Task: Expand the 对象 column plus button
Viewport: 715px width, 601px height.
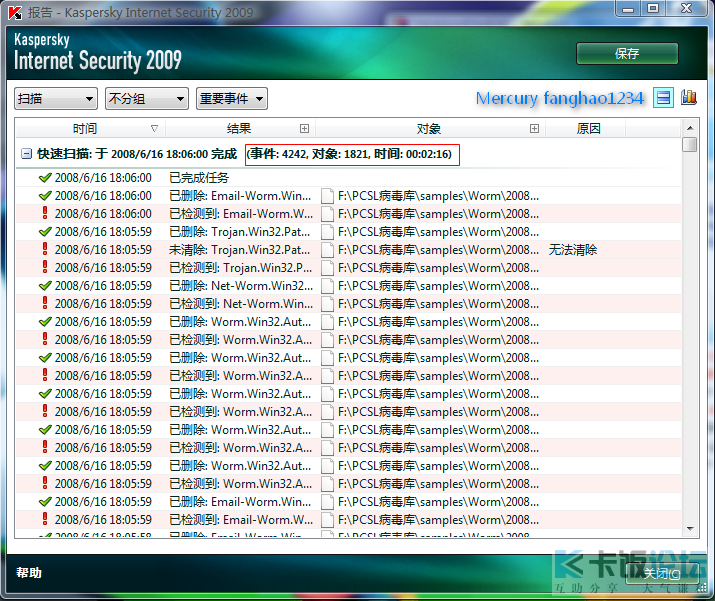Action: coord(534,129)
